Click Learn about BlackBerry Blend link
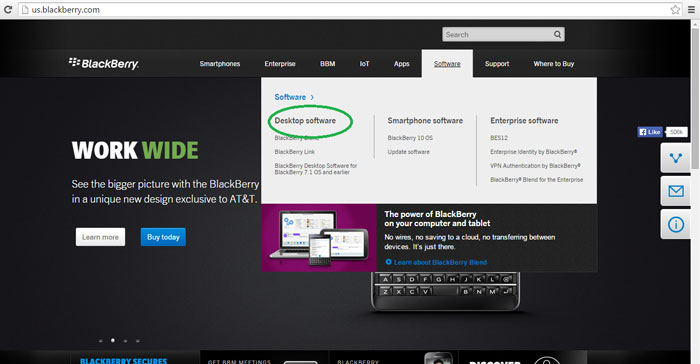Screen dimensions: 700x364 coord(436,262)
